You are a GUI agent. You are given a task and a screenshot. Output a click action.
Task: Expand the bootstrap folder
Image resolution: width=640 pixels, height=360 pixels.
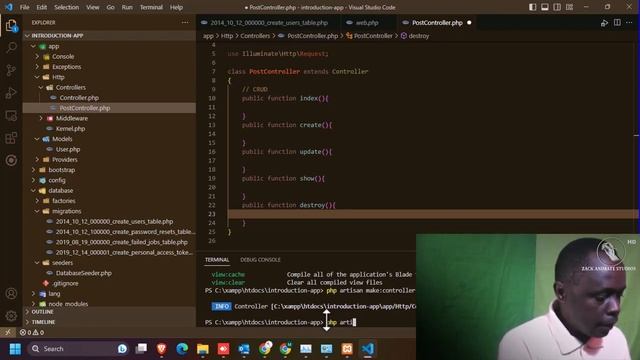click(x=62, y=170)
